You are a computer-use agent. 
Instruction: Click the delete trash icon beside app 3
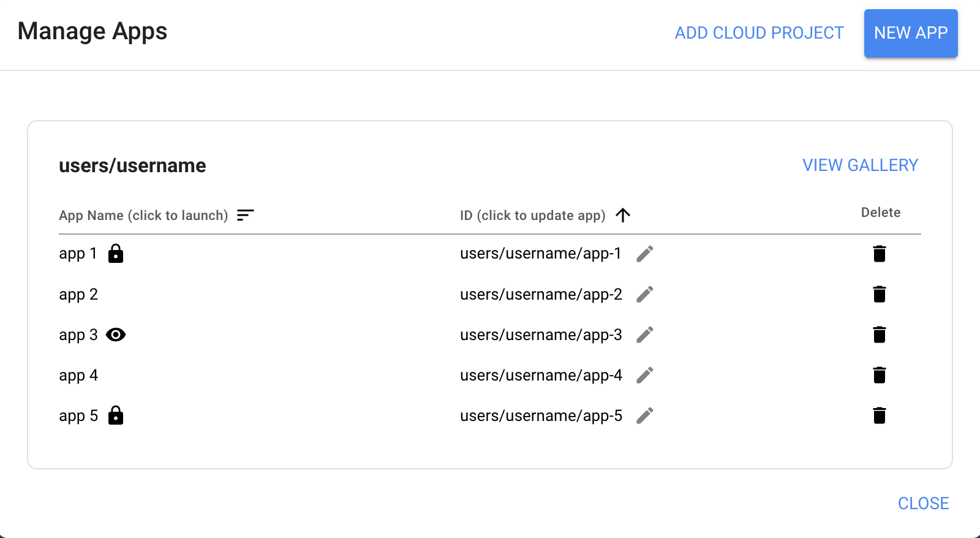tap(880, 335)
